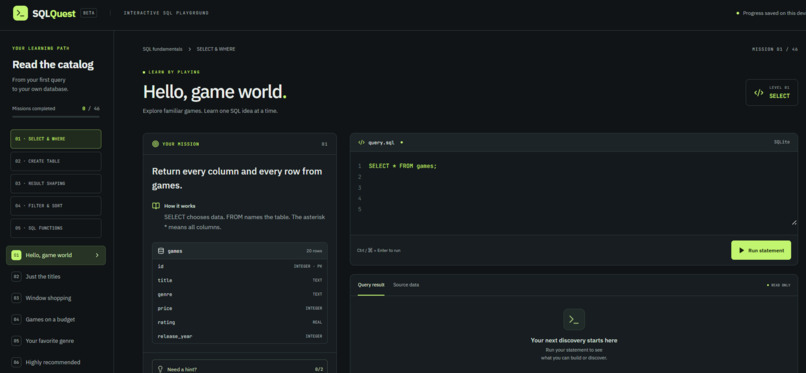Click the 04 badge beside Games on a budget
The image size is (806, 373).
point(16,320)
